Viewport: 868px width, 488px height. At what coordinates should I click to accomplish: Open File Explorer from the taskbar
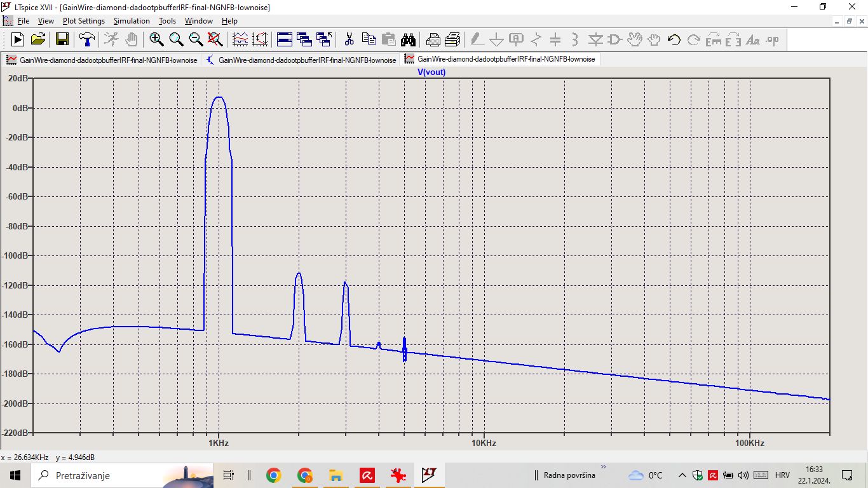(x=336, y=475)
